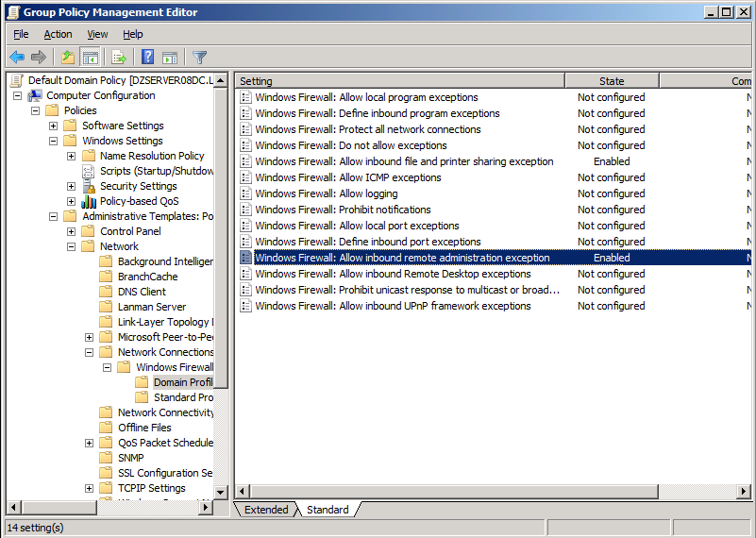Open the Help toolbar icon
The image size is (756, 538).
click(147, 57)
